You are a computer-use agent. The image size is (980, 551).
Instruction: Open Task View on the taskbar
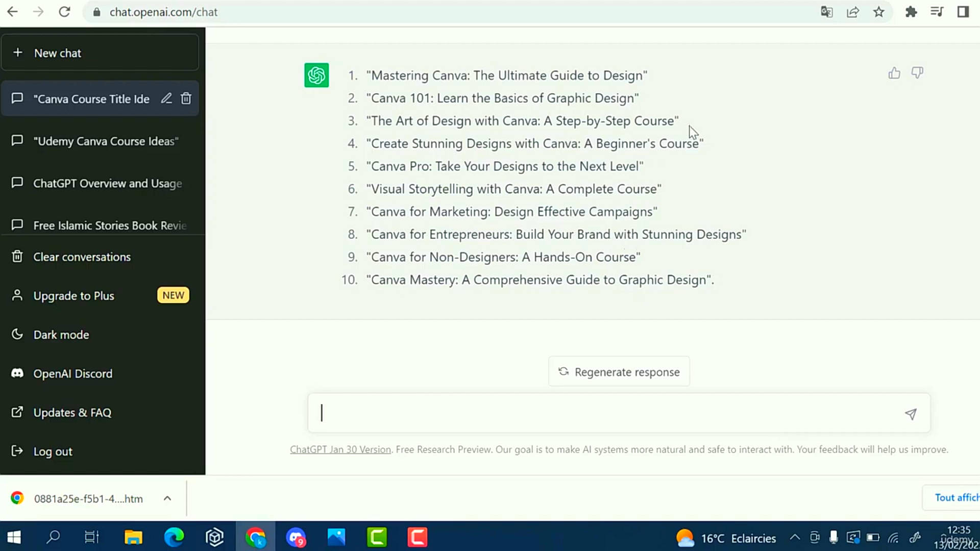[x=92, y=537]
